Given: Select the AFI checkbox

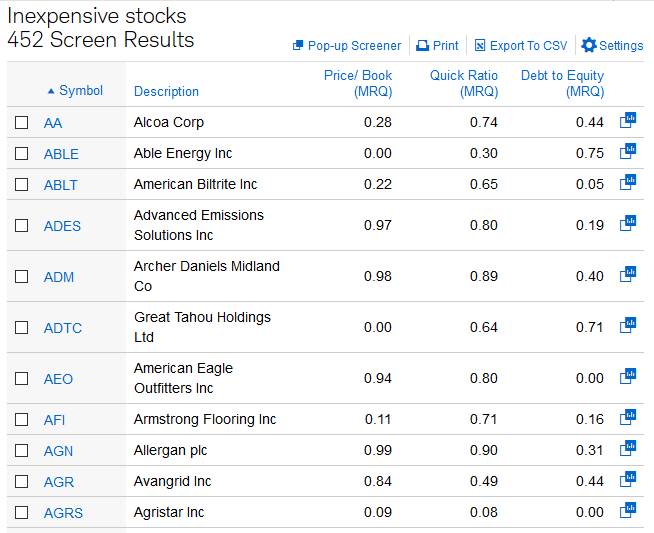Looking at the screenshot, I should 22,420.
